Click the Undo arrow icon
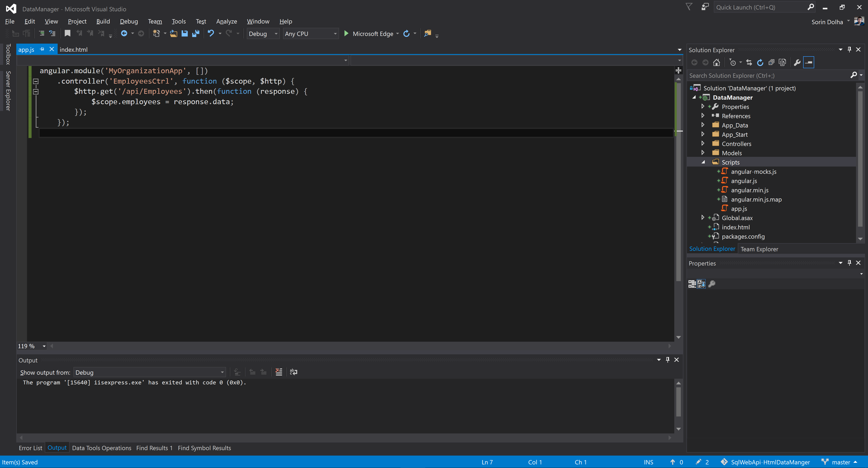 pos(211,33)
